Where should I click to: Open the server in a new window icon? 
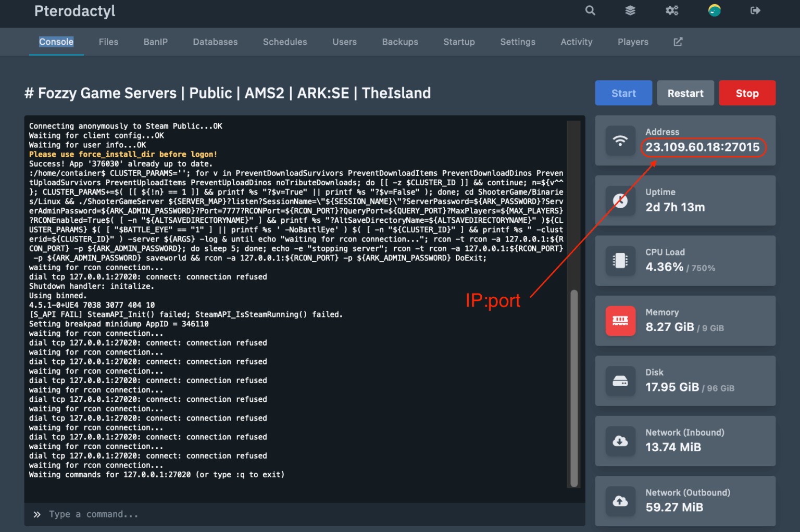(678, 42)
